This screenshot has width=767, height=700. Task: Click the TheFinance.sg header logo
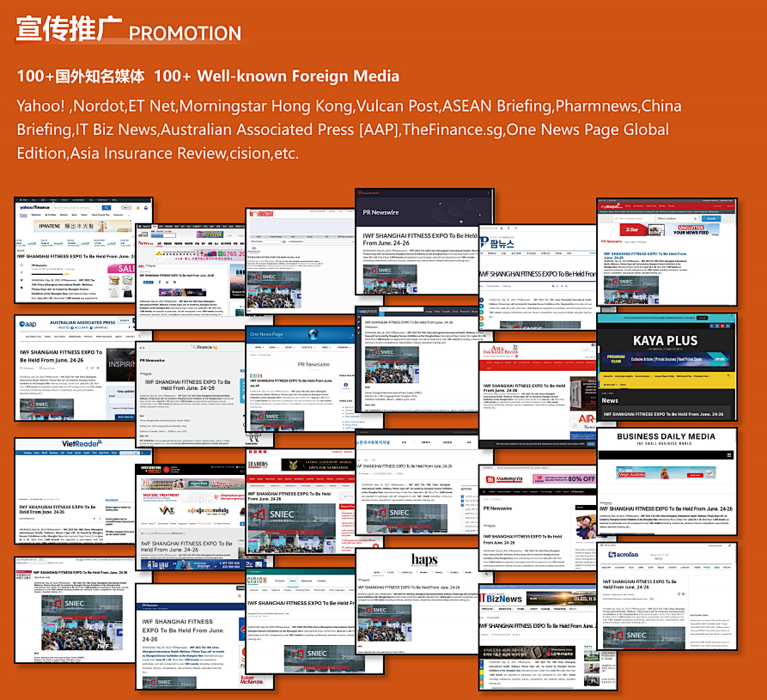[204, 347]
